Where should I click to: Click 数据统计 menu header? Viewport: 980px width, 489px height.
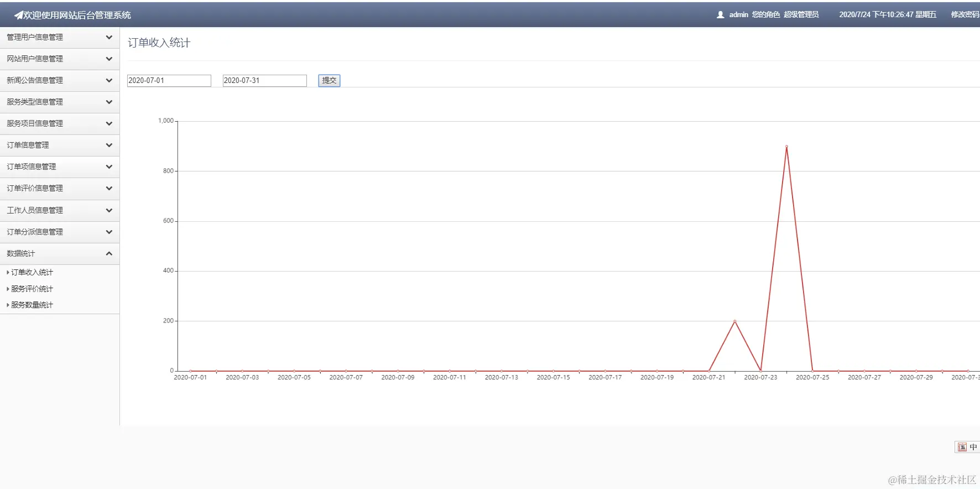(x=60, y=253)
